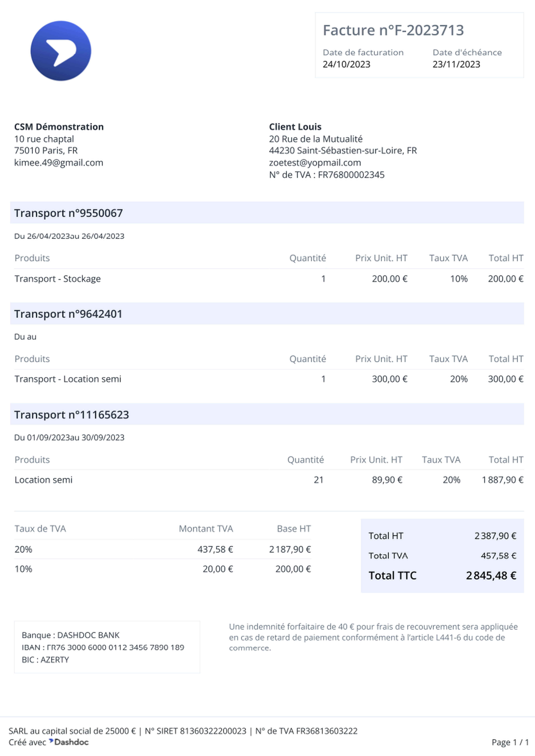Click the due date 23/11/2023
535x756 pixels.
456,64
